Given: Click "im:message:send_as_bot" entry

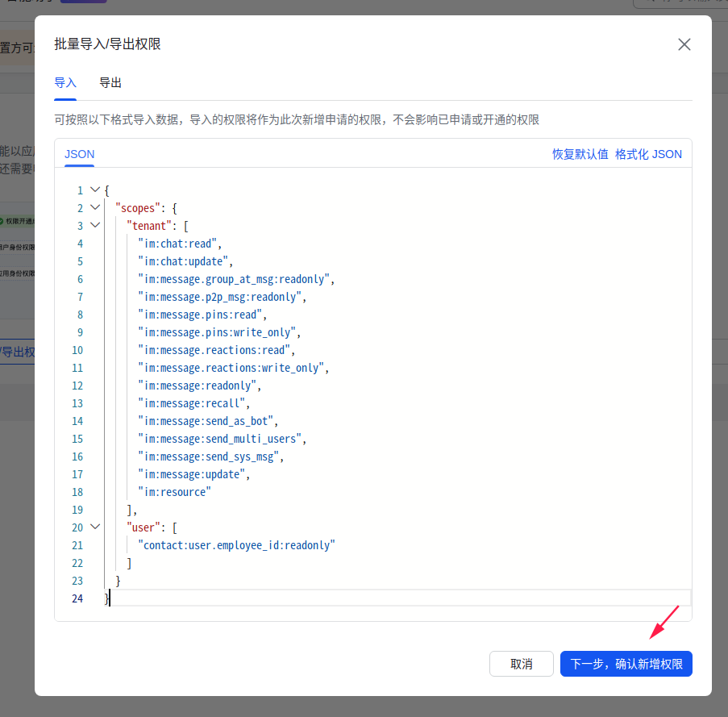Looking at the screenshot, I should coord(206,421).
